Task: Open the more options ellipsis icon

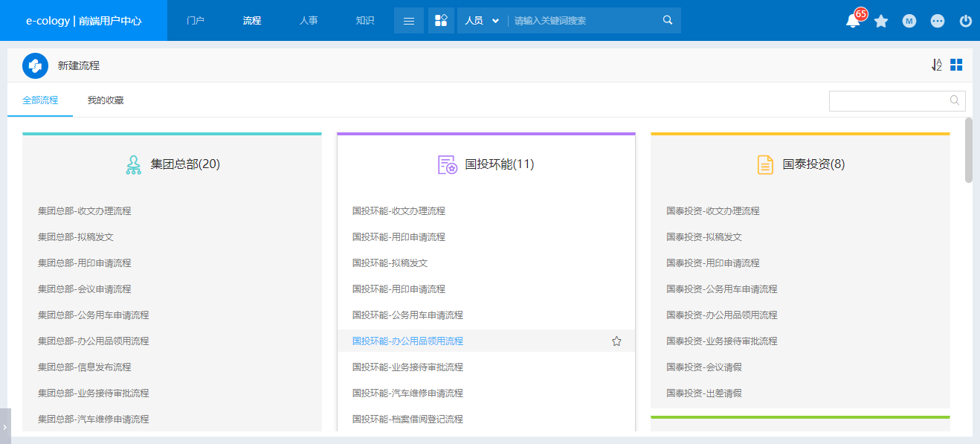Action: 938,21
